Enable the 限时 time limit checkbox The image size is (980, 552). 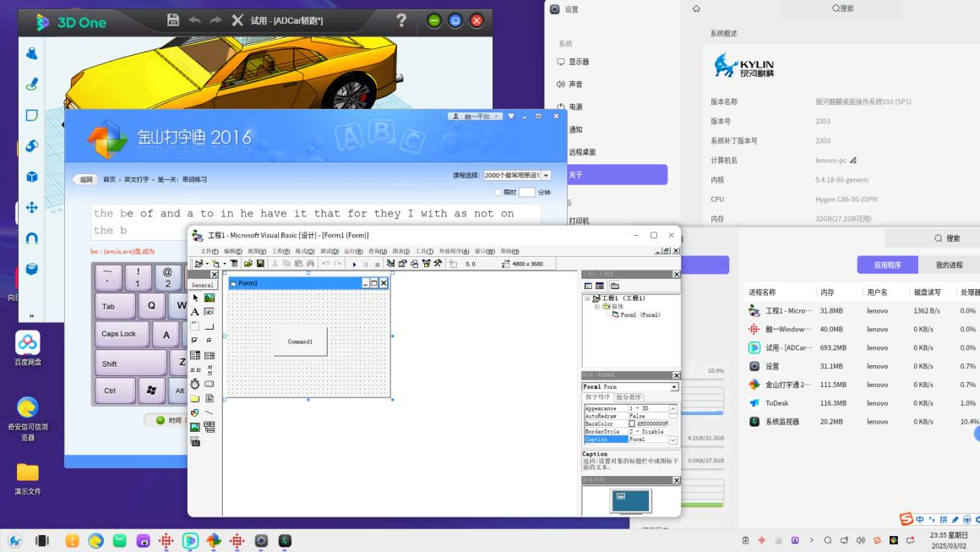coord(498,193)
